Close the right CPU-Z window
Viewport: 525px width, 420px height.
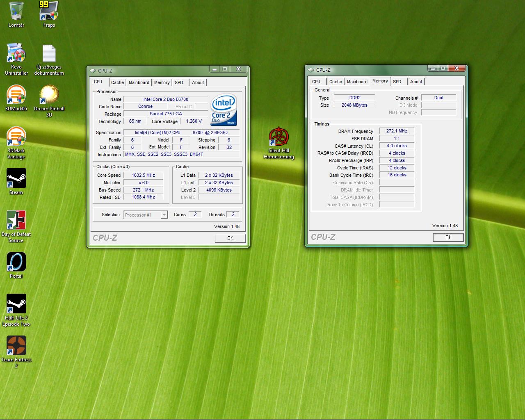(x=457, y=68)
